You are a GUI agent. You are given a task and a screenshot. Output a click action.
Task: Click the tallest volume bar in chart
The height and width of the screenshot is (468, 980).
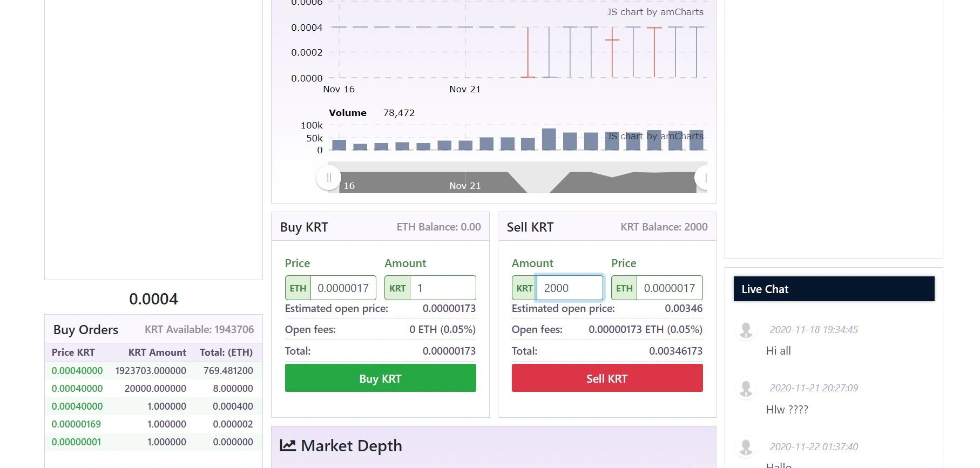click(x=549, y=139)
